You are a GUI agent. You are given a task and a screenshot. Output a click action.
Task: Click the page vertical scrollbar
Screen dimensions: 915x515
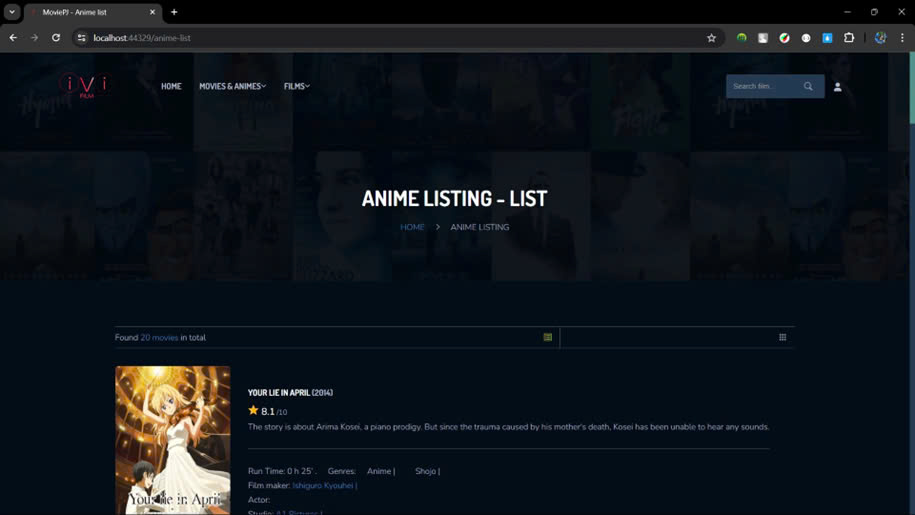[911, 87]
